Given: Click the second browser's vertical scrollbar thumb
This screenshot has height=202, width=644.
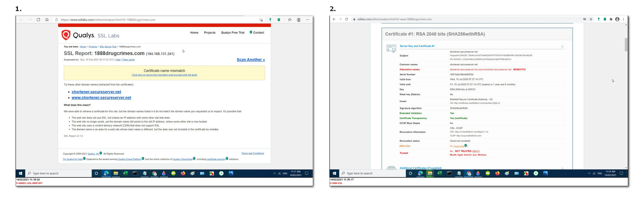Looking at the screenshot, I should 626,45.
